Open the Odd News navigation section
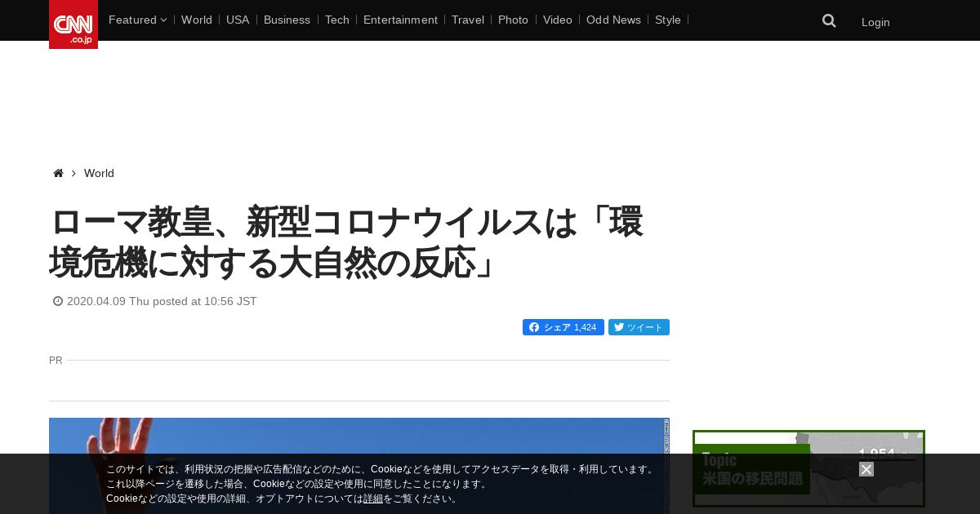Image resolution: width=980 pixels, height=514 pixels. pyautogui.click(x=613, y=20)
